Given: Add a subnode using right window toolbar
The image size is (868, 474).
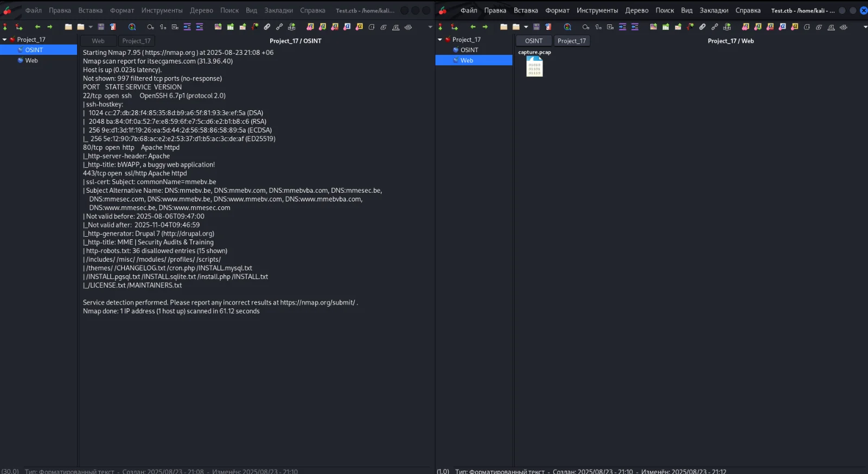Looking at the screenshot, I should (454, 27).
